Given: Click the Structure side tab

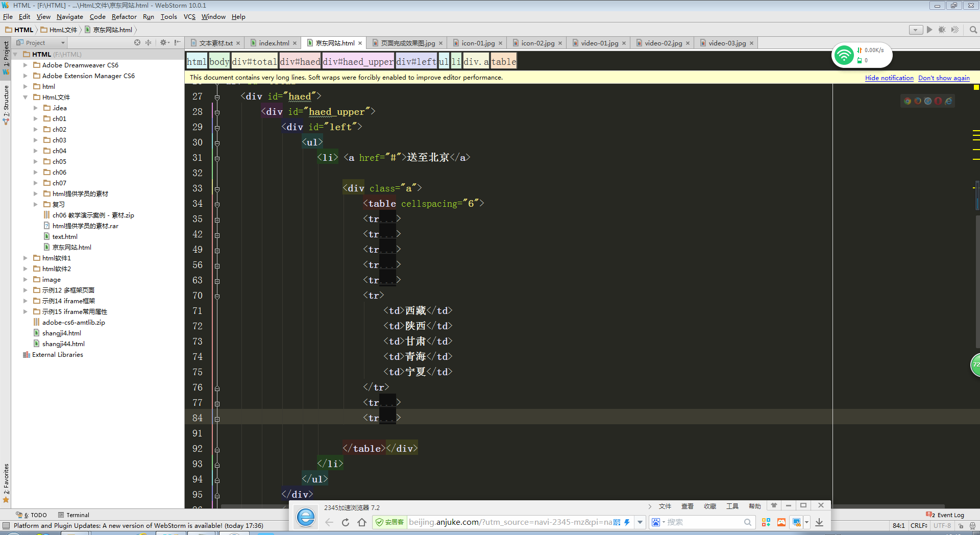Looking at the screenshot, I should click(6, 105).
